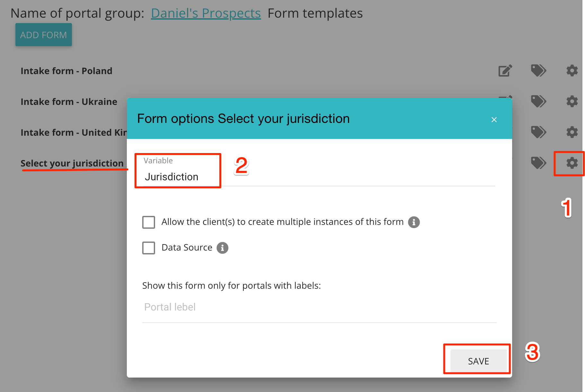Click tag icon for United Kingdom form
The image size is (585, 392).
click(x=538, y=132)
